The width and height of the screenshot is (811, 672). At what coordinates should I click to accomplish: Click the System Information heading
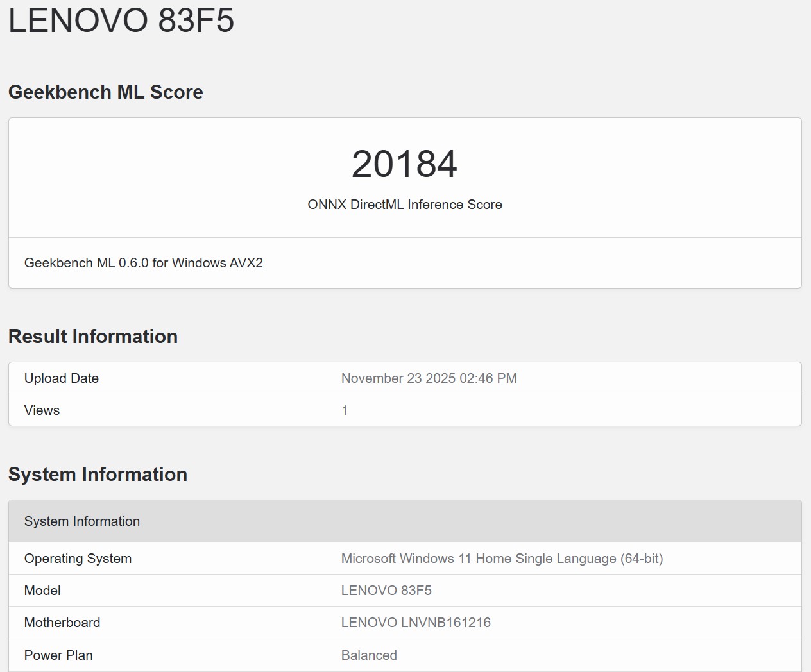click(x=98, y=475)
